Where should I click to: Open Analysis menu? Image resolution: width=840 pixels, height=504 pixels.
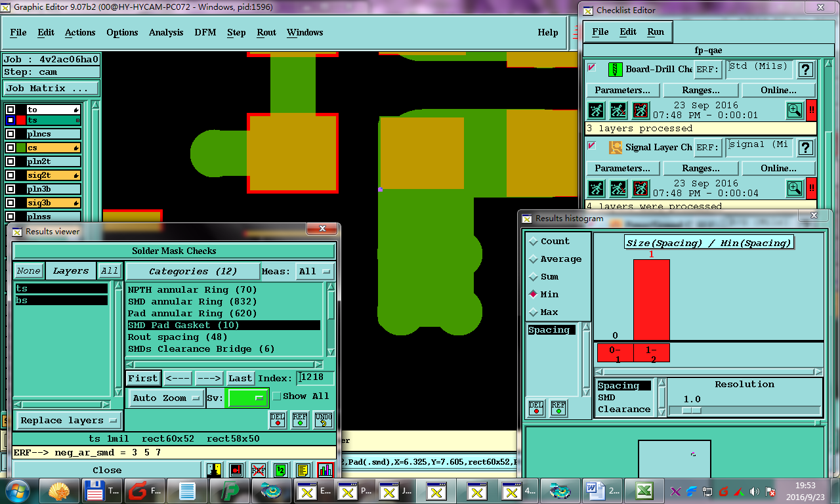pos(166,32)
